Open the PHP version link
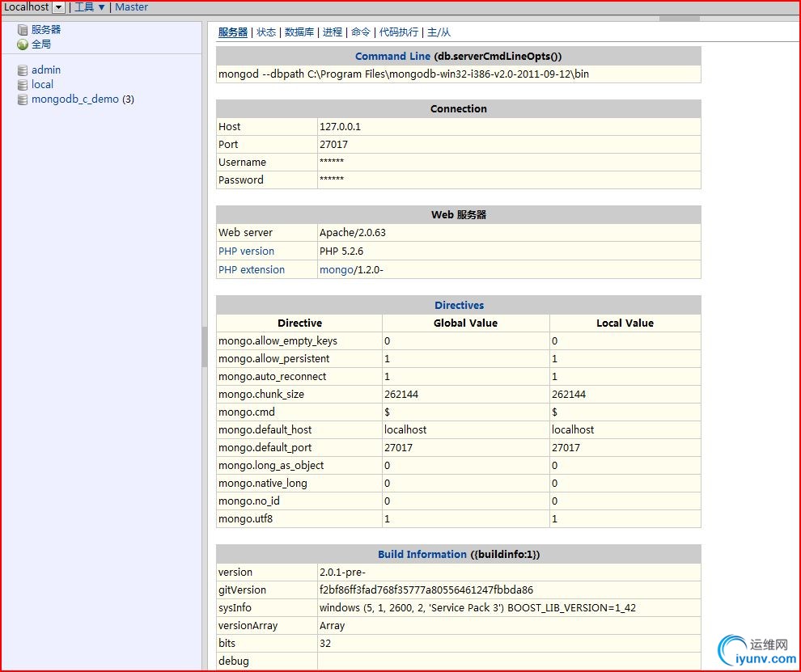Viewport: 801px width, 672px height. (246, 251)
